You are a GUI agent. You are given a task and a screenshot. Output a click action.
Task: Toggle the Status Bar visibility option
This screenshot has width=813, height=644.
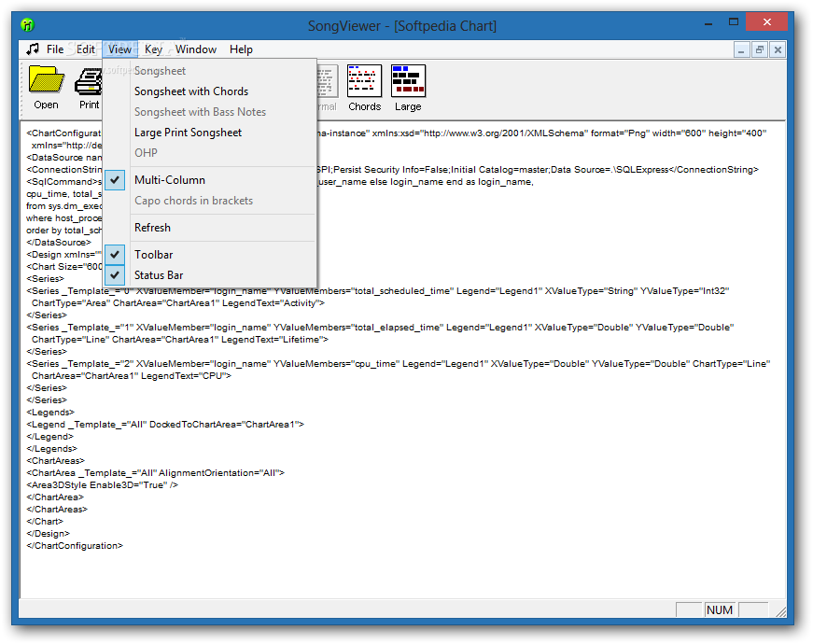[x=210, y=275]
